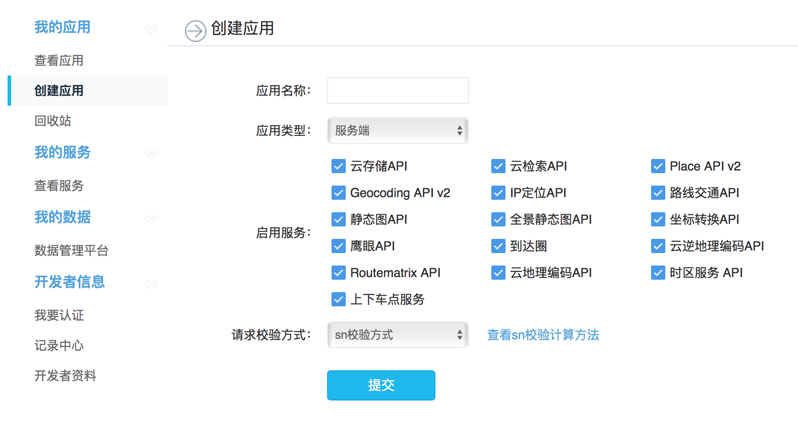Toggle the 我的数据 section chevron
The width and height of the screenshot is (798, 436).
pyautogui.click(x=151, y=220)
